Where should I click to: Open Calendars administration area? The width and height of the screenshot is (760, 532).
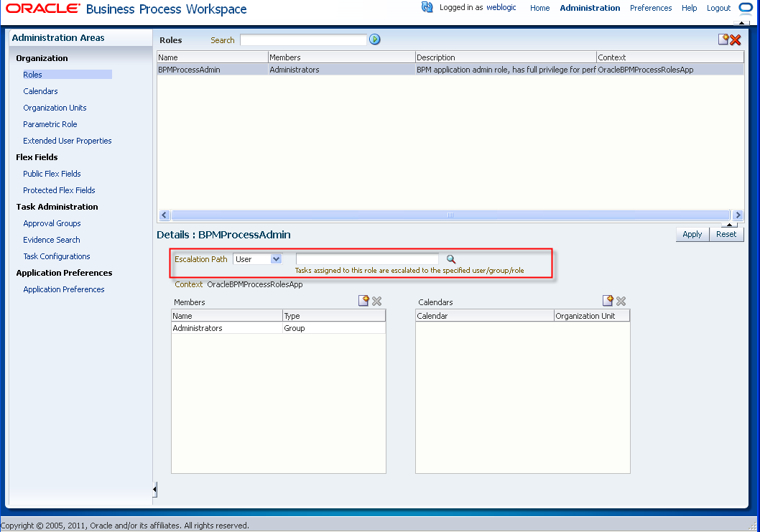(x=40, y=91)
